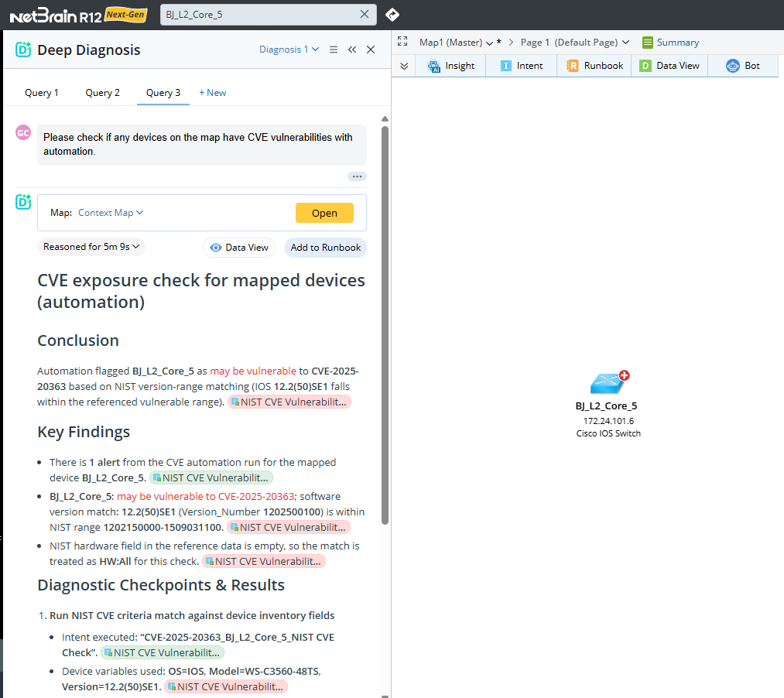
Task: Clear the BJ_L2_Core_5 search field
Action: 365,14
